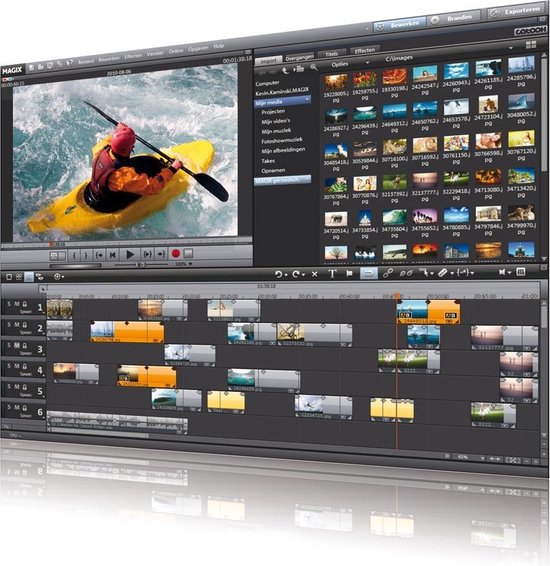The height and width of the screenshot is (566, 550).
Task: Switch to timeline mode icon highlighted in blue
Action: coord(29,277)
